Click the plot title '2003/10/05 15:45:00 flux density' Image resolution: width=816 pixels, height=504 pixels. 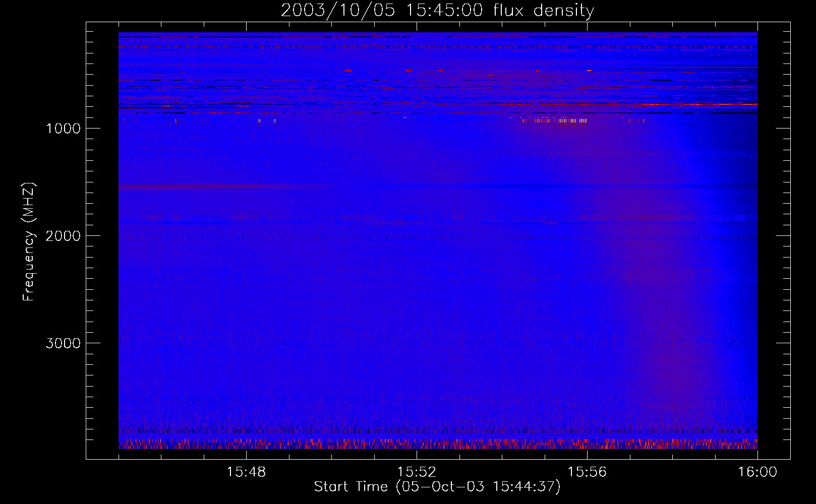437,11
